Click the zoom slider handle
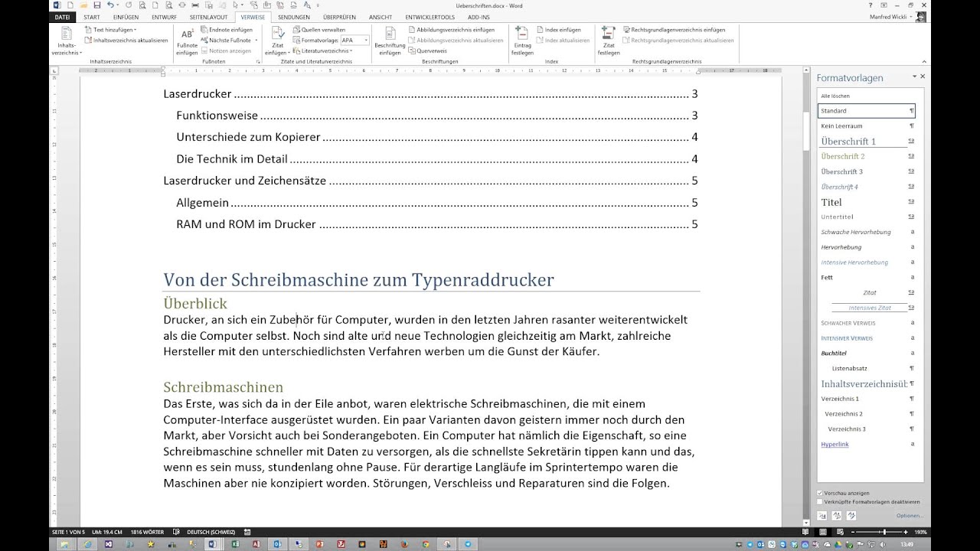Viewport: 980px width, 551px height. 884,531
